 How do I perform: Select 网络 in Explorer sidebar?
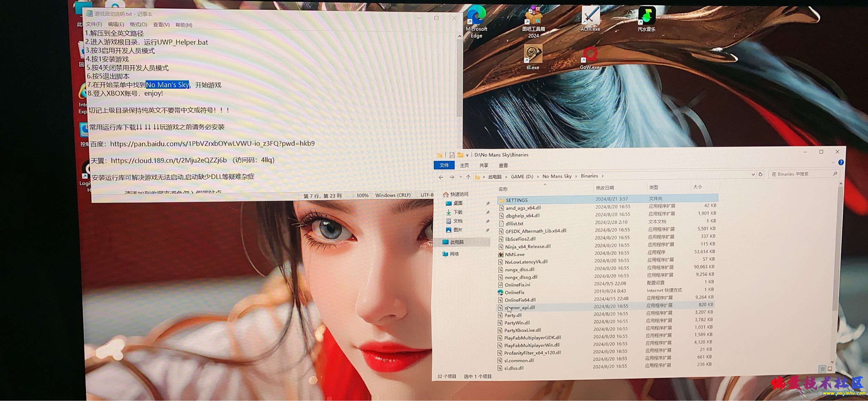click(x=450, y=254)
